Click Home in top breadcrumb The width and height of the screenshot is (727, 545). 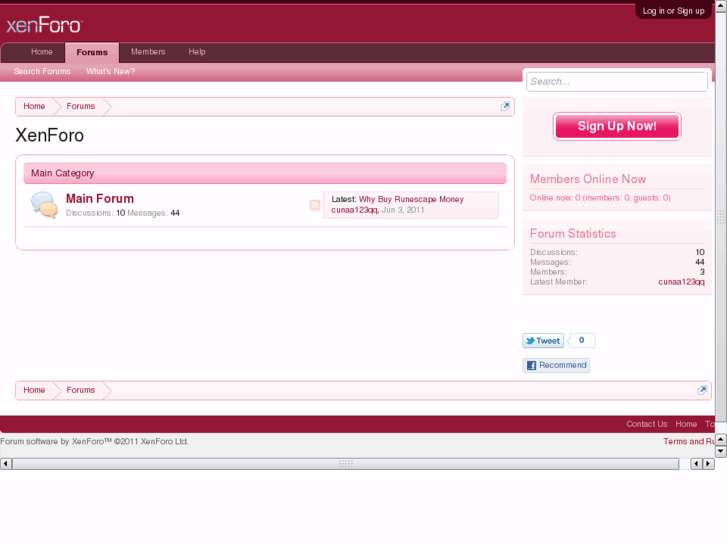34,106
